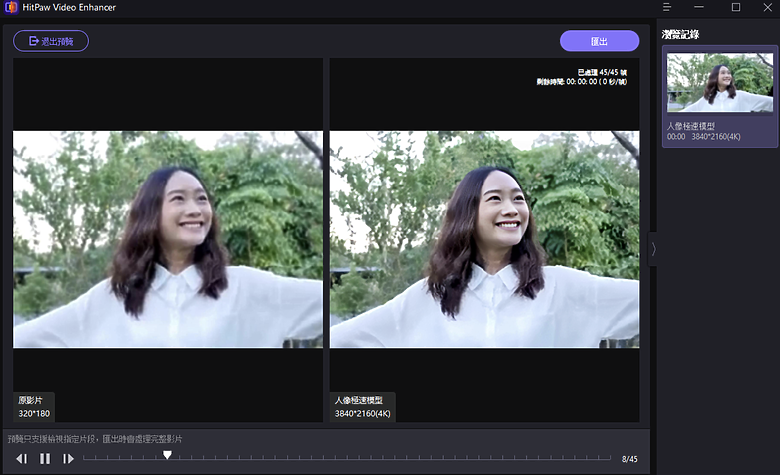780x475 pixels.
Task: Click the 8/45 frame counter
Action: tap(629, 459)
